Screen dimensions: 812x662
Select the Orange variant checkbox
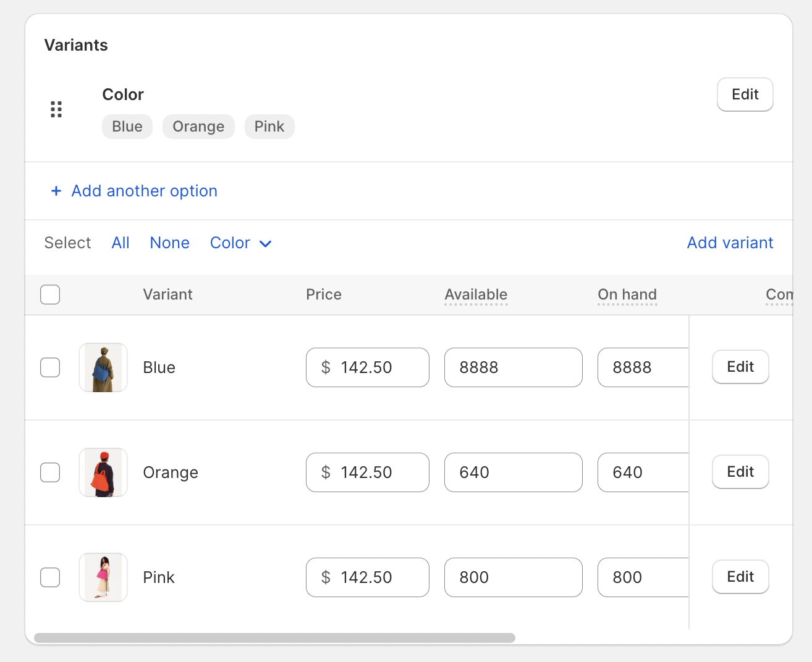[x=50, y=472]
